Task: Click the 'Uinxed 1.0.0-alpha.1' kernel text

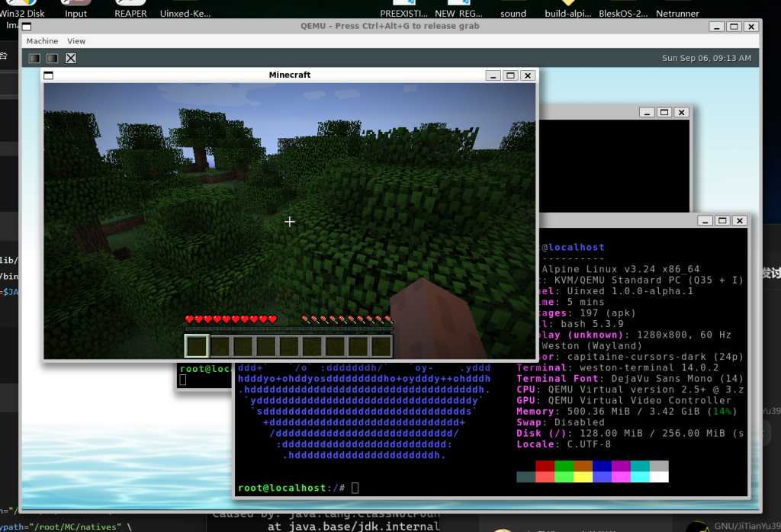Action: click(629, 291)
